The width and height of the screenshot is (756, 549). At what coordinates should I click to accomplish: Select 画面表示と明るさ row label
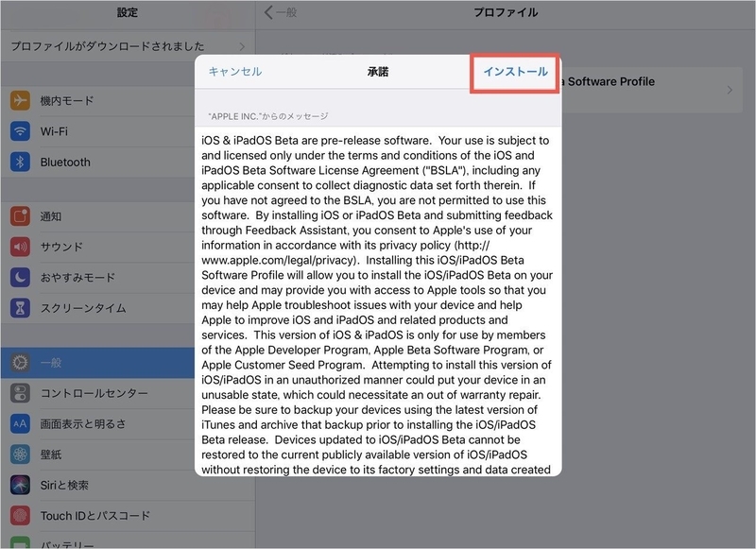coord(83,423)
